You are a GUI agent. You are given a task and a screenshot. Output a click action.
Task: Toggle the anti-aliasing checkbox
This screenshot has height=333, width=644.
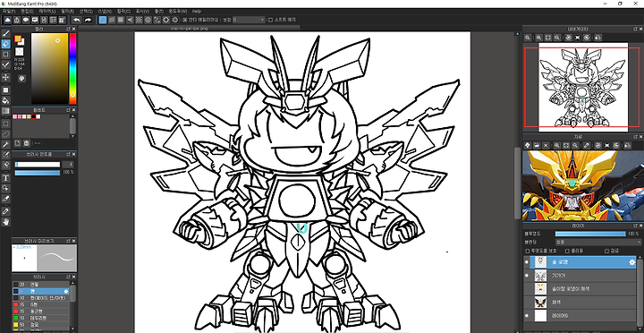click(185, 20)
